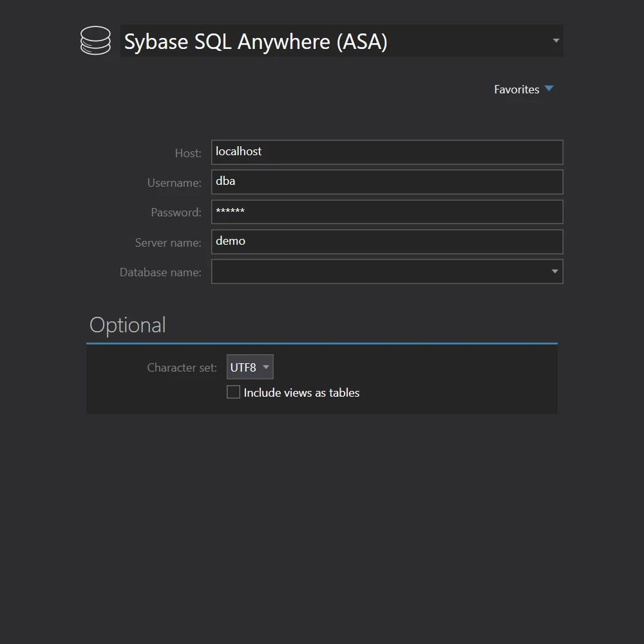Screen dimensions: 644x644
Task: Click the Optional section header
Action: pyautogui.click(x=128, y=325)
